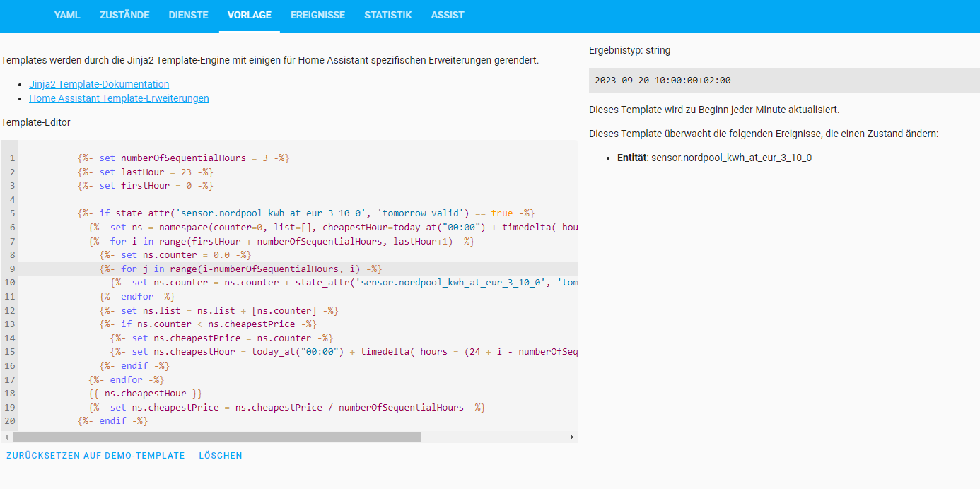Click the result value 2023-09-20 10:00:00+02:00
Viewport: 980px width, 489px height.
(663, 81)
